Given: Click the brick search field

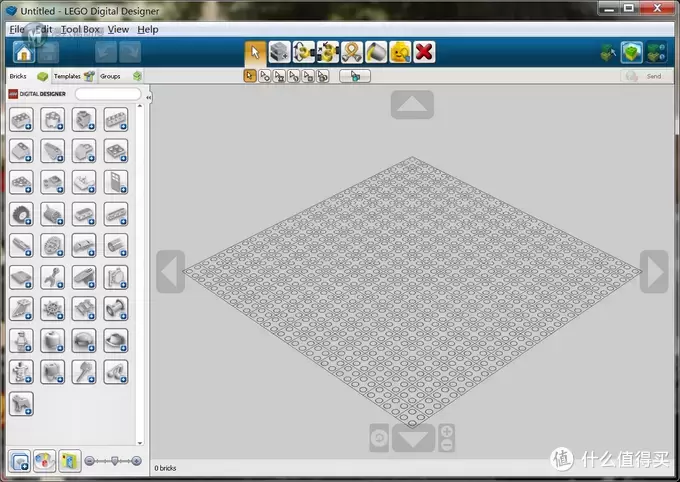Looking at the screenshot, I should [x=108, y=94].
